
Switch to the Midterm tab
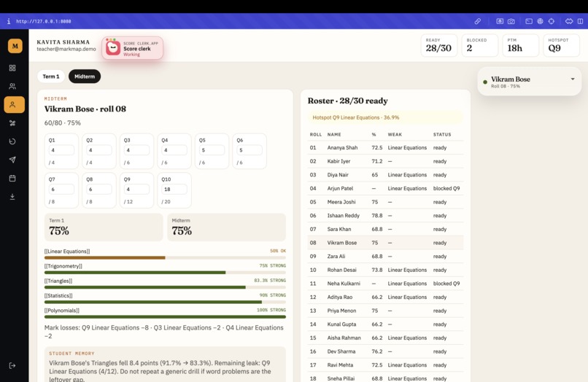85,77
